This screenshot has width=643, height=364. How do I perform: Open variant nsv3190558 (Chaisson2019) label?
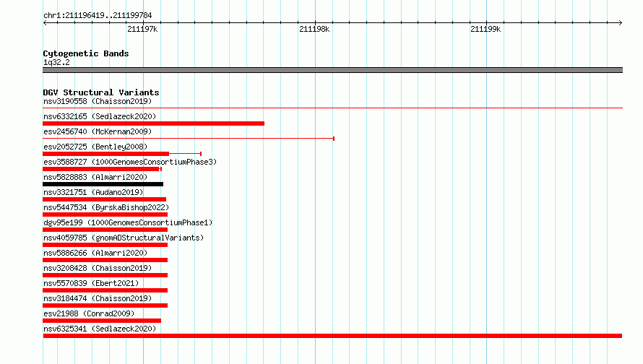(98, 101)
